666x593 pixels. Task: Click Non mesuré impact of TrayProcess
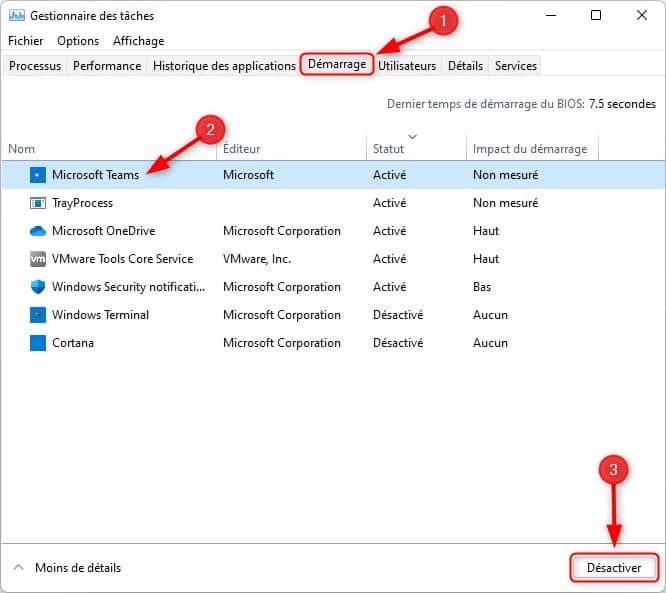pyautogui.click(x=505, y=203)
